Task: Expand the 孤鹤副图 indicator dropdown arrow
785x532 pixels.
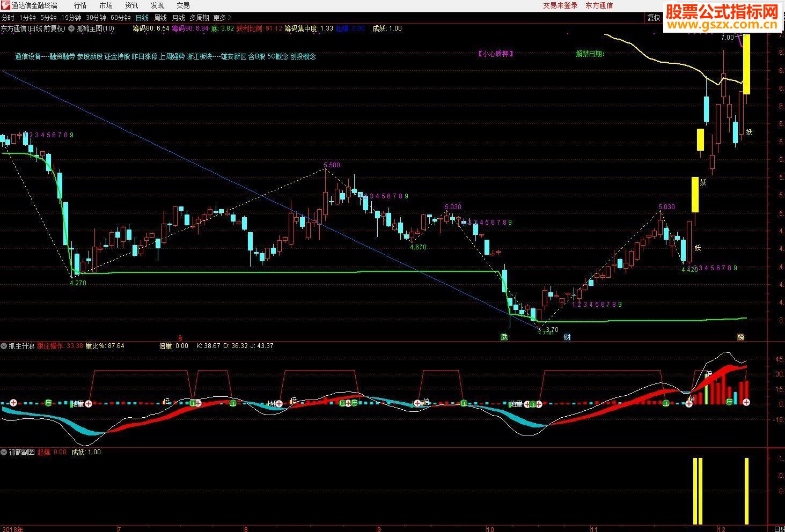Action: [4, 452]
